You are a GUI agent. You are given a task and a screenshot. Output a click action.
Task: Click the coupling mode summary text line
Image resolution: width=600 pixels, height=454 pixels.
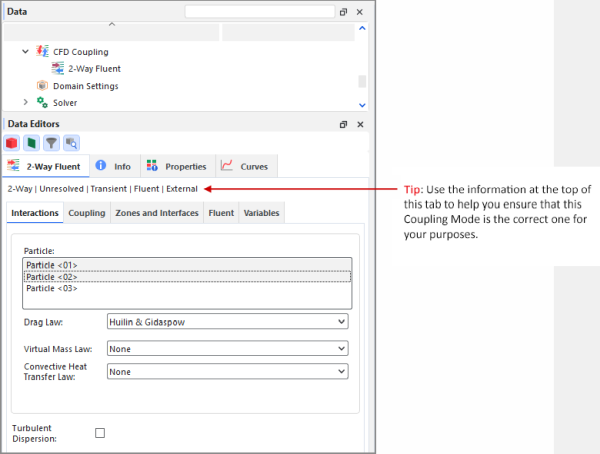pyautogui.click(x=103, y=189)
